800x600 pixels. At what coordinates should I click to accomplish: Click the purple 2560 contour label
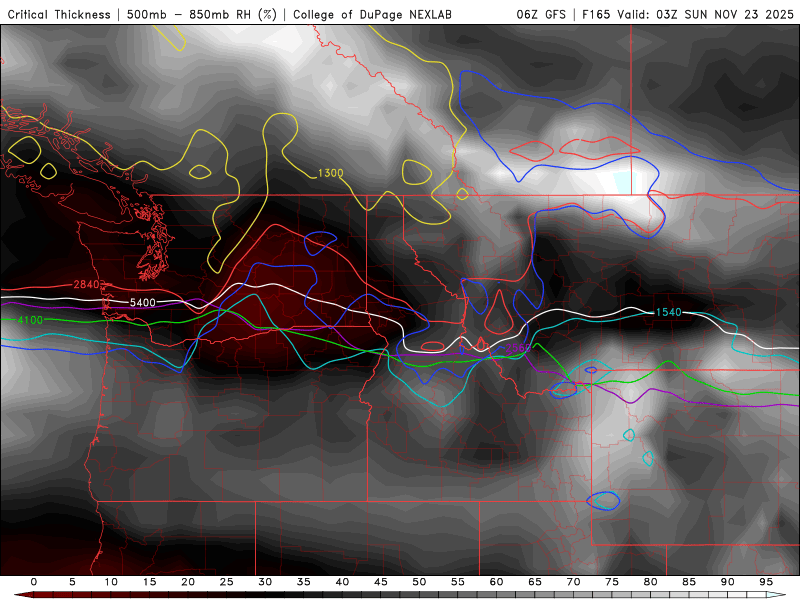518,348
